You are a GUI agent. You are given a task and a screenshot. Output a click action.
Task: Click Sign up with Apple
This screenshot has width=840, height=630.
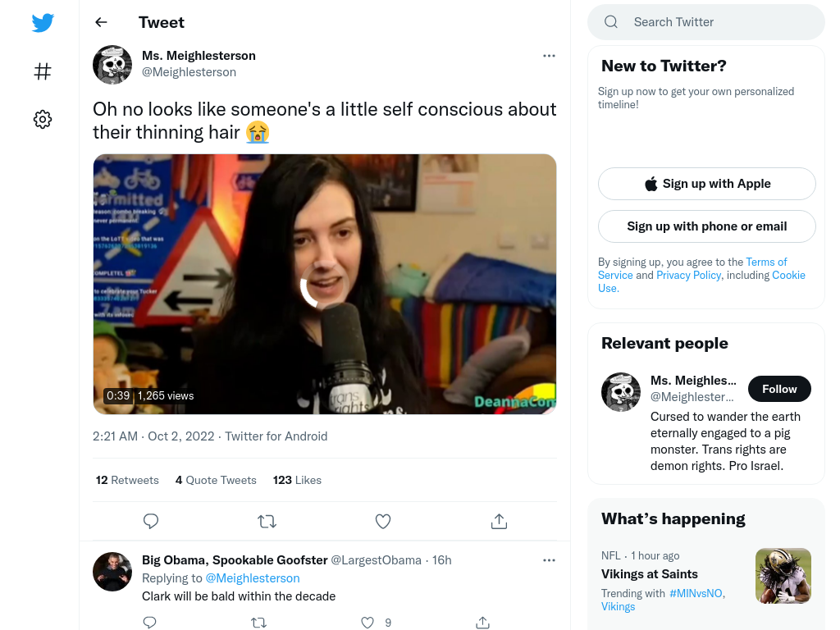(x=706, y=184)
